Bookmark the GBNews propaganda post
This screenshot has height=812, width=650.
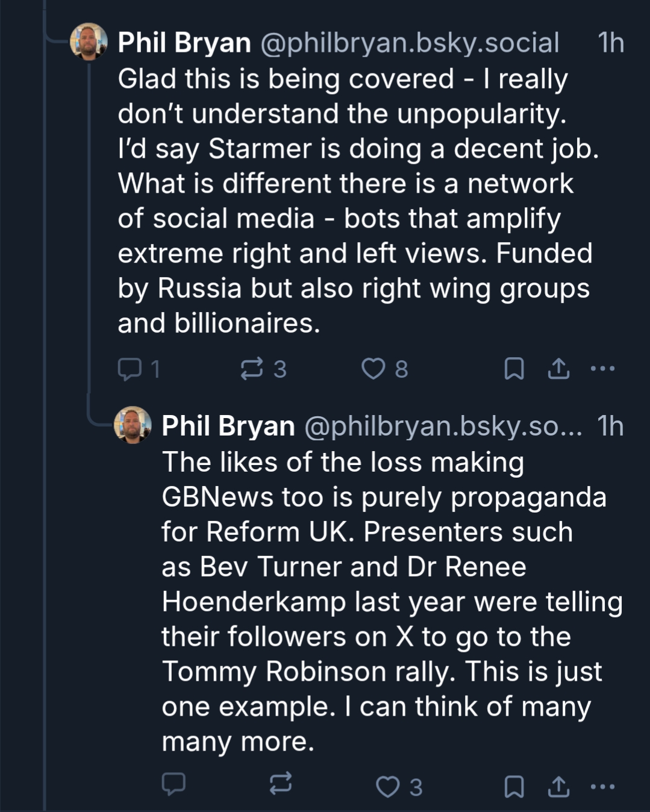tap(513, 787)
